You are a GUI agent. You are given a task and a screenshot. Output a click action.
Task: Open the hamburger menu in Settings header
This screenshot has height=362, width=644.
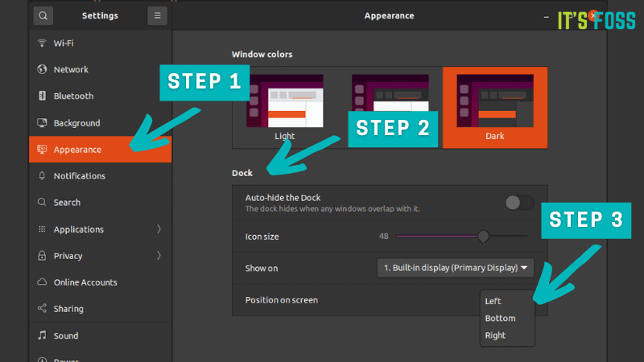coord(157,15)
